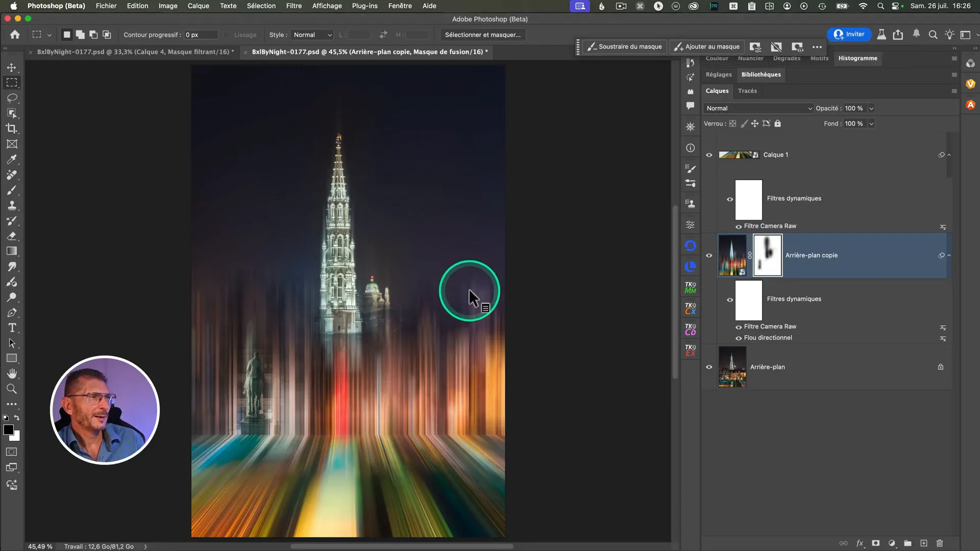Select the Object Selection tool
This screenshot has height=551, width=980.
pyautogui.click(x=12, y=113)
